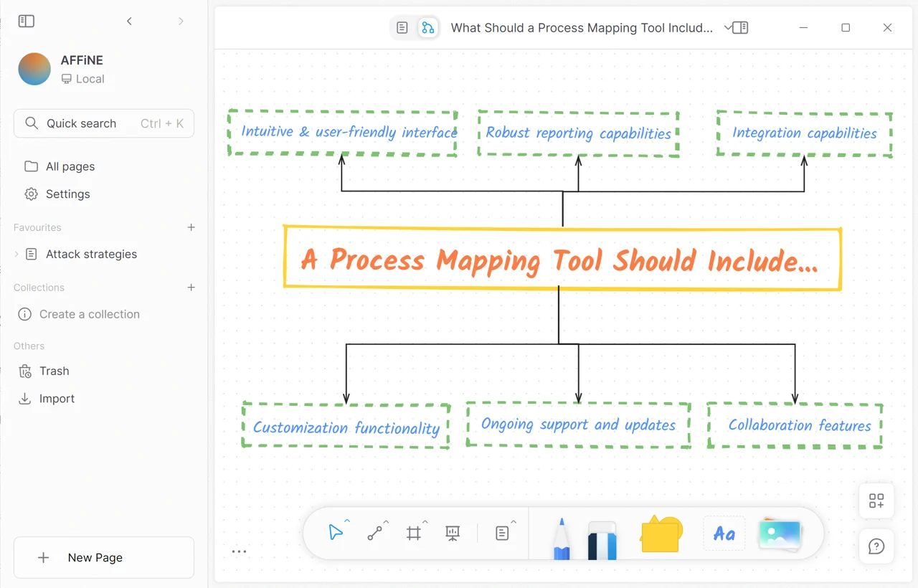Collapse the sidebar with the panel icon

coord(27,22)
